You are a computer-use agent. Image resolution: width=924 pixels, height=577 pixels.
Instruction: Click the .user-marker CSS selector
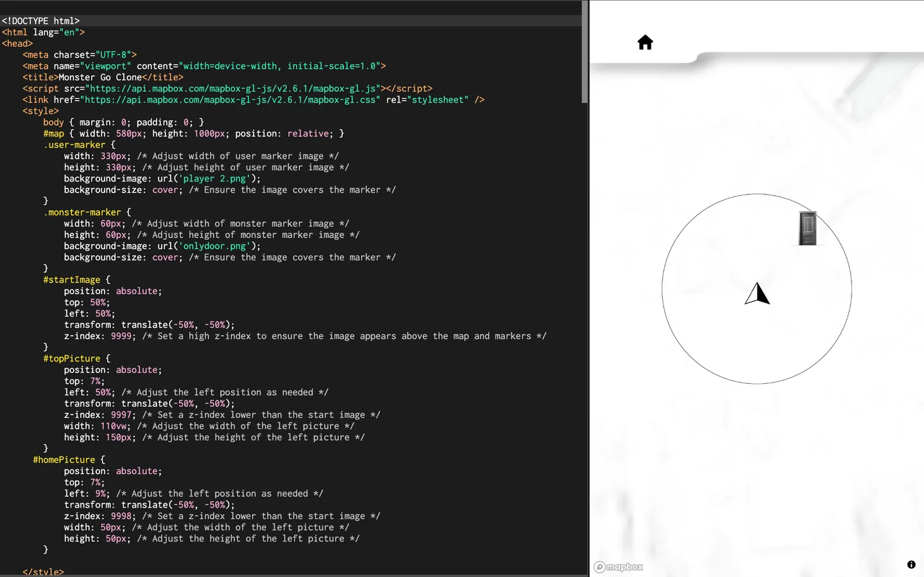tap(74, 144)
